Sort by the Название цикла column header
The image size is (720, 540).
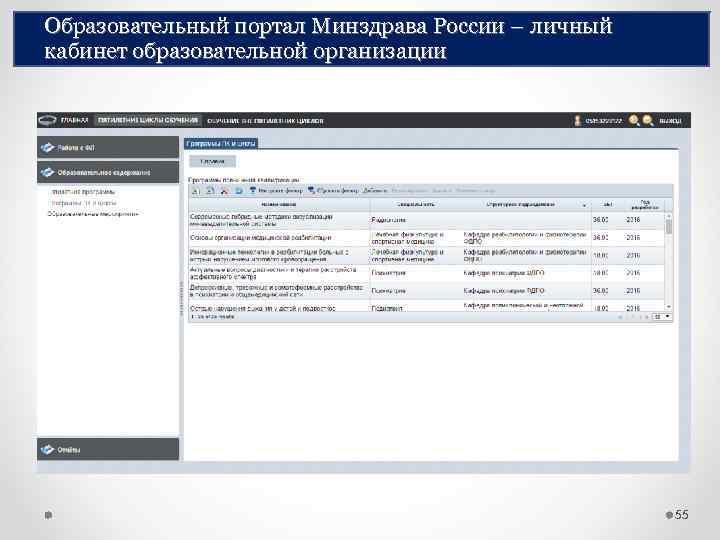pos(279,205)
